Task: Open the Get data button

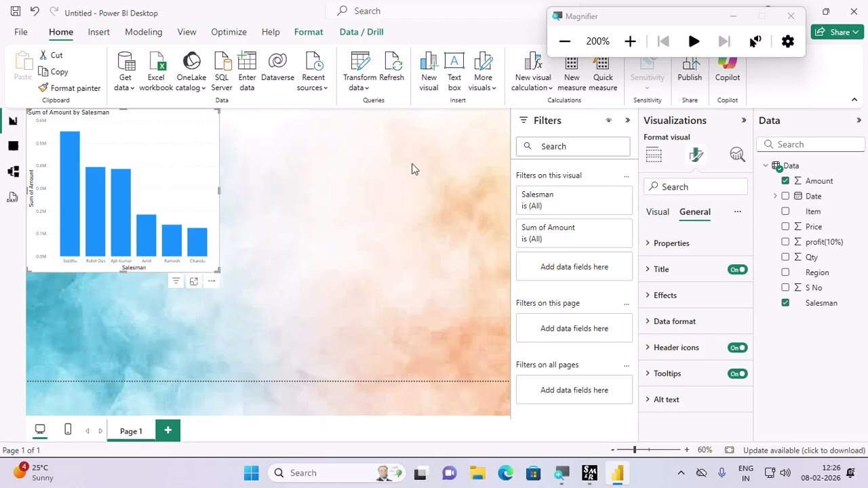Action: pyautogui.click(x=125, y=71)
